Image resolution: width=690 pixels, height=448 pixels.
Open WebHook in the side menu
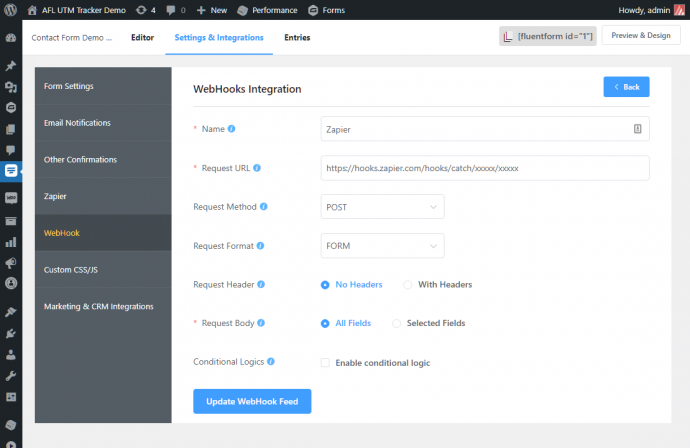(x=103, y=233)
